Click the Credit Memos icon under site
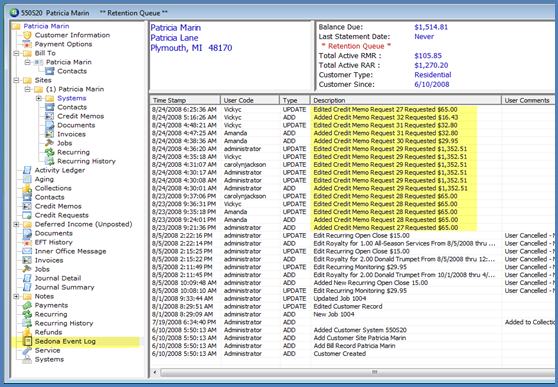The image size is (558, 387). 50,116
